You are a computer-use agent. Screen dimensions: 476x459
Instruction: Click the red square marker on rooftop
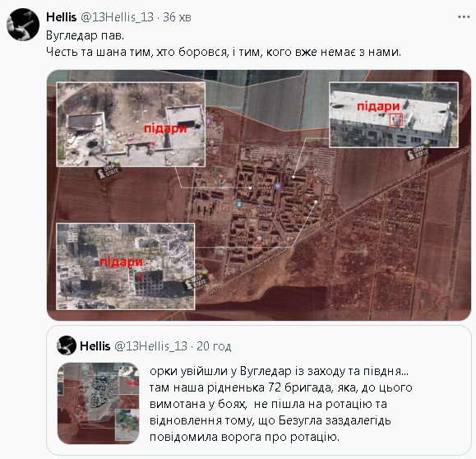[x=396, y=119]
